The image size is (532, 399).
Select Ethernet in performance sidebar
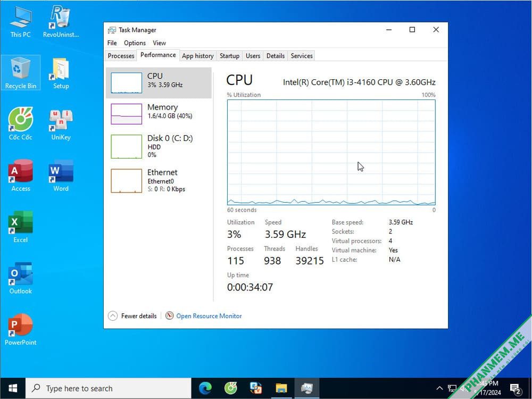point(159,180)
